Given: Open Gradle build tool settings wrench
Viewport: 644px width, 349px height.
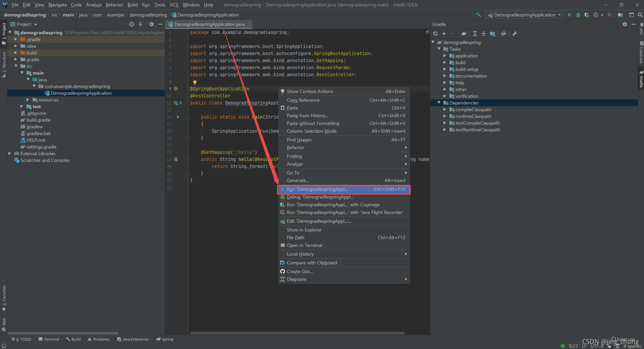Looking at the screenshot, I should tap(515, 34).
